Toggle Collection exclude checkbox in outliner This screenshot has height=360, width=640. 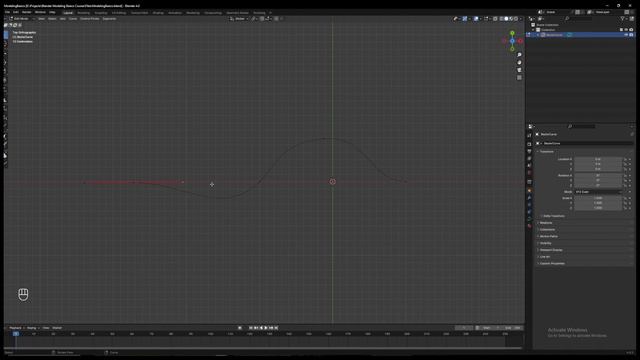(x=621, y=30)
